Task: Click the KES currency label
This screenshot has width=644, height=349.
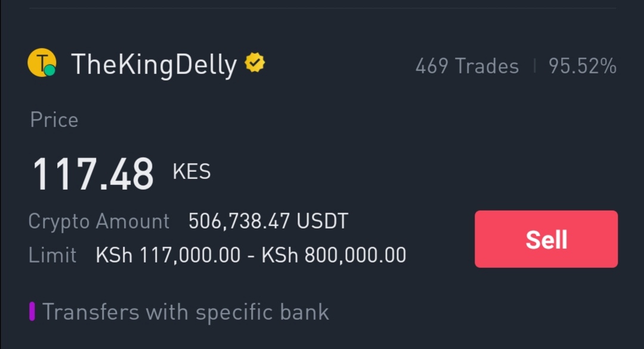Action: coord(191,171)
